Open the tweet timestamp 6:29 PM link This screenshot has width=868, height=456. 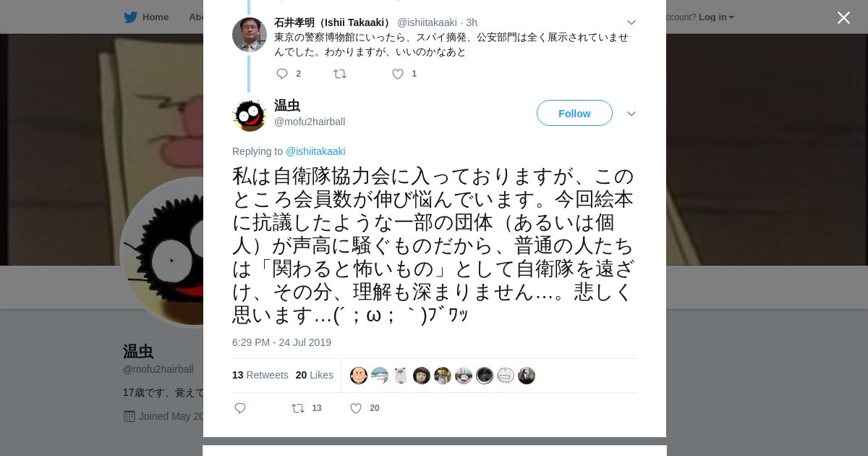pyautogui.click(x=281, y=342)
